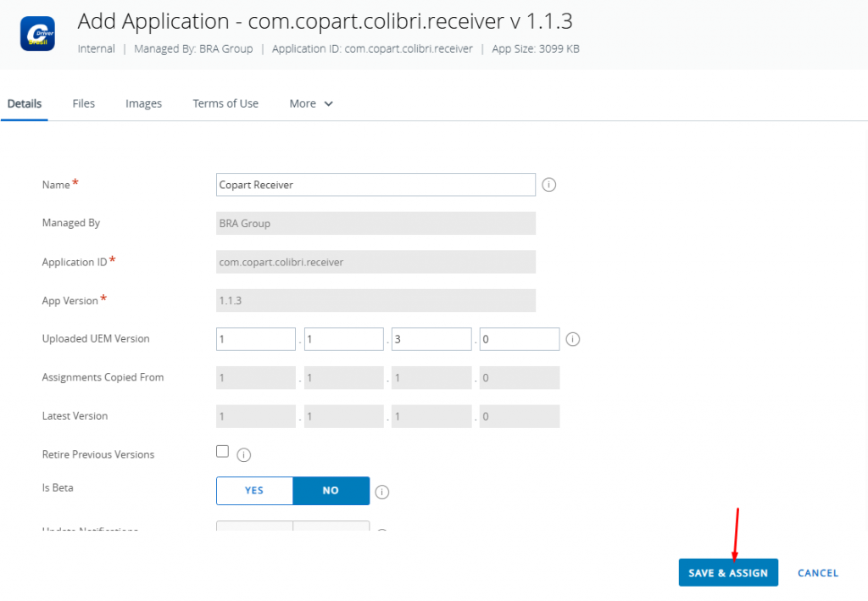
Task: Click the Add Application page title
Action: pyautogui.click(x=325, y=21)
